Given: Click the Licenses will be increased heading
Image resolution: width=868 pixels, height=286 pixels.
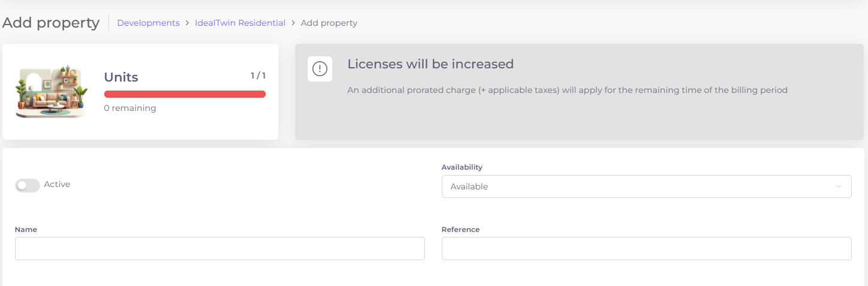Looking at the screenshot, I should tap(430, 64).
